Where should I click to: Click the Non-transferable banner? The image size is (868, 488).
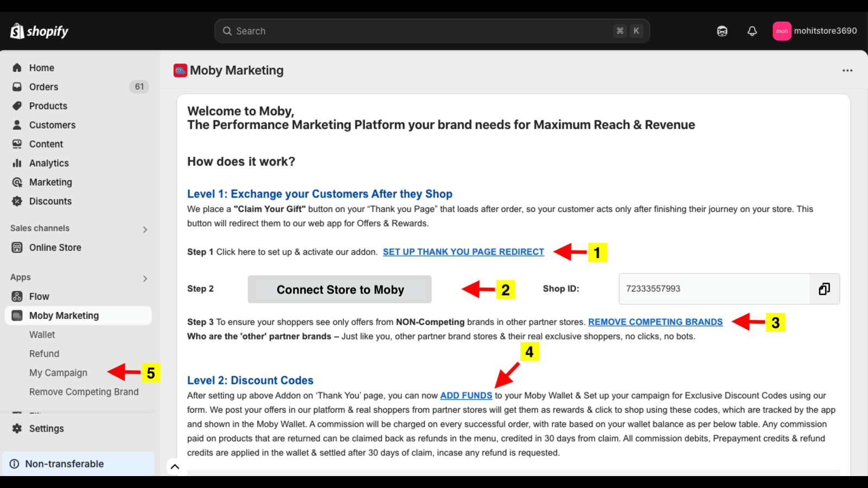(x=78, y=464)
